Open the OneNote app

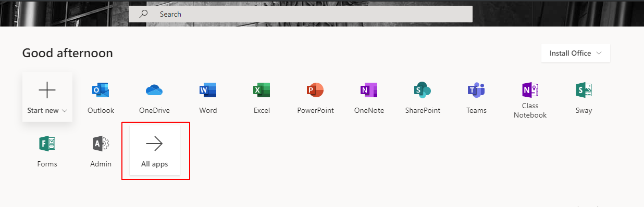pyautogui.click(x=369, y=97)
